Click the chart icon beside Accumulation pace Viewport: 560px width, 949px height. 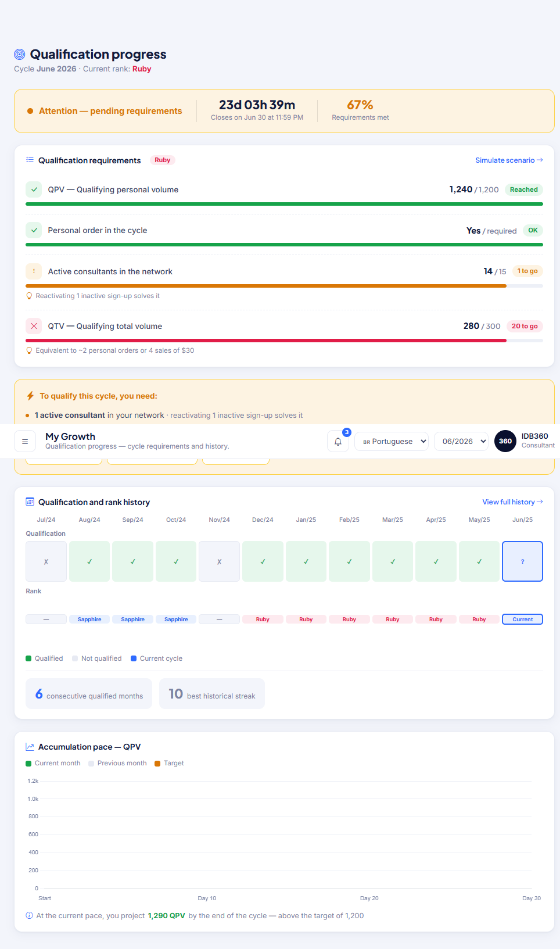[x=30, y=747]
